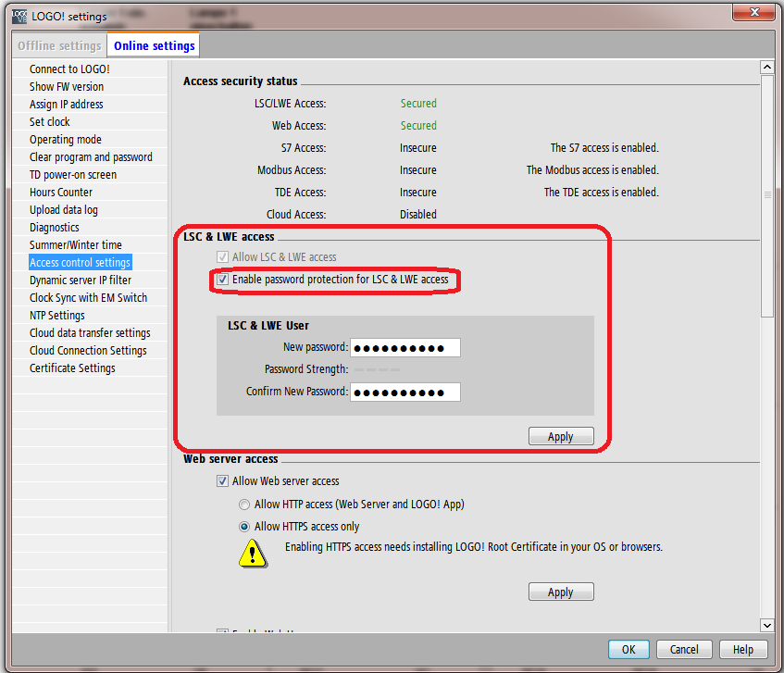Click the vertical scrollbar thumb
The image size is (784, 673).
(x=767, y=195)
